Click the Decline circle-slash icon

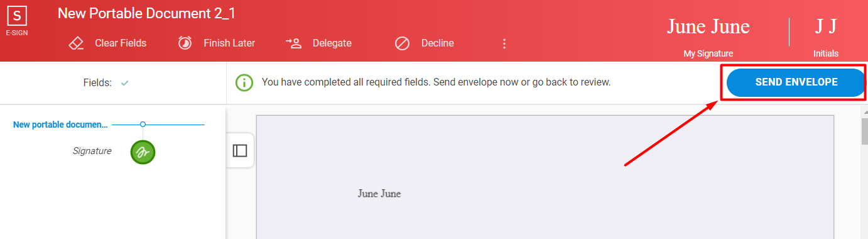402,43
